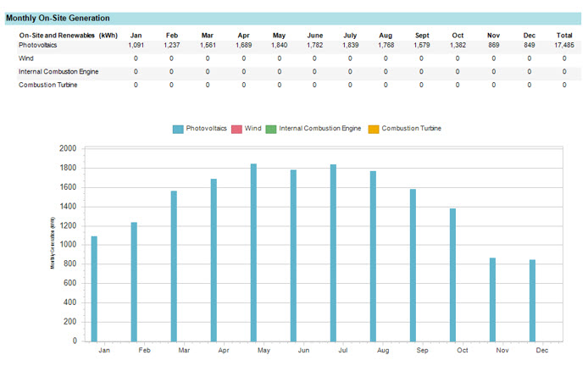Viewport: 588px width, 366px height.
Task: Select the Wind legend label
Action: (x=252, y=128)
